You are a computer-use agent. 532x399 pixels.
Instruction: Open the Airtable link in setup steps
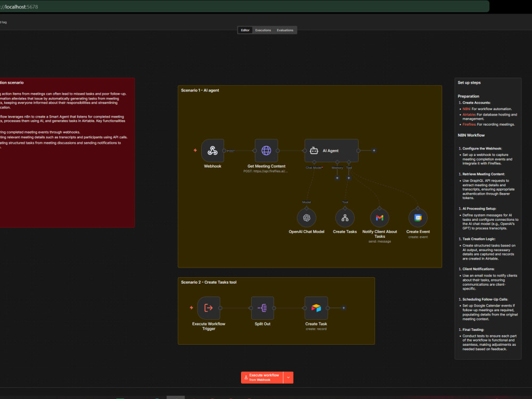pyautogui.click(x=469, y=115)
